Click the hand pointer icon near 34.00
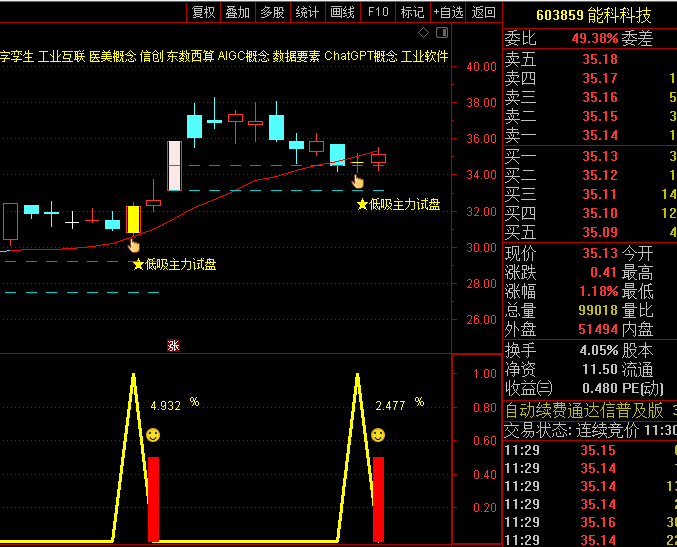Viewport: 677px width, 547px height. click(x=358, y=181)
